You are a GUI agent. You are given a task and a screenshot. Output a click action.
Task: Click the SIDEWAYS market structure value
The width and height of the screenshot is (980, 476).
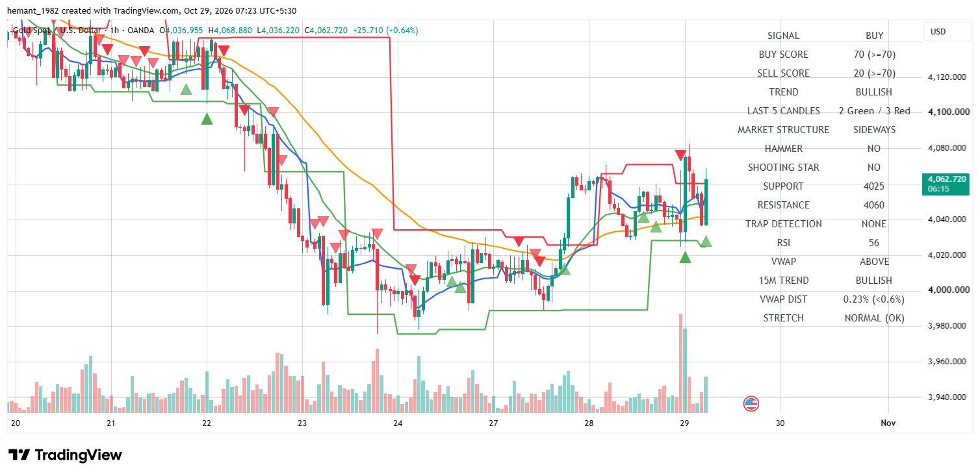874,130
